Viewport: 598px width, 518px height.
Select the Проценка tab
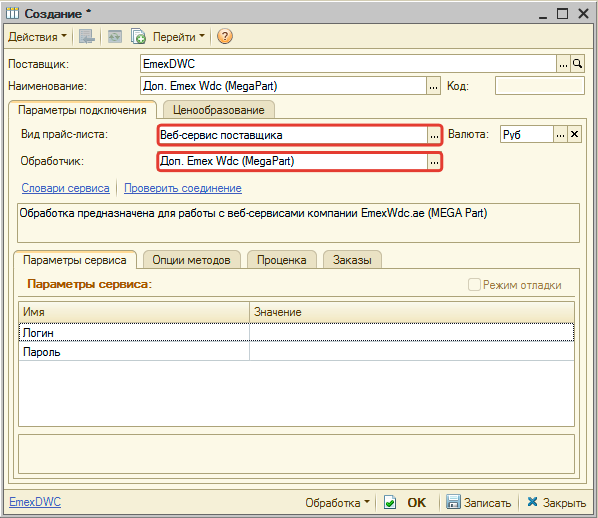(281, 260)
